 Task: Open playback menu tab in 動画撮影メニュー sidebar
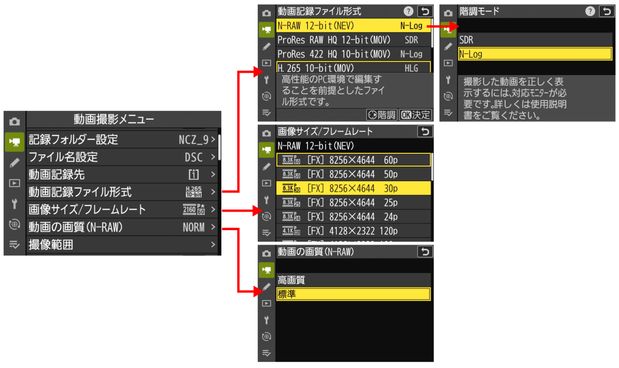(x=15, y=183)
